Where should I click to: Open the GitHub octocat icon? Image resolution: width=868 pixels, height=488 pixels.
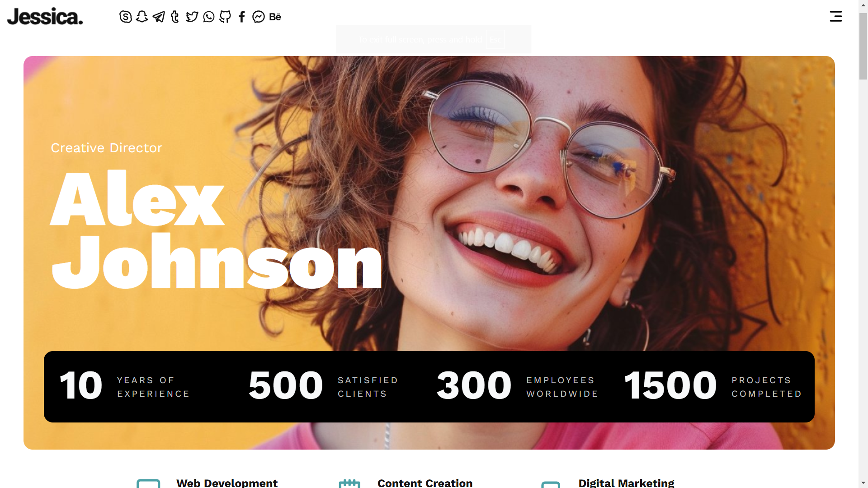click(225, 17)
